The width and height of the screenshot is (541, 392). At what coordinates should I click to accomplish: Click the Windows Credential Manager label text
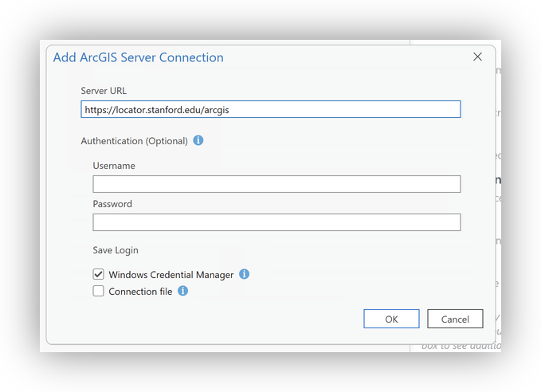(x=171, y=275)
